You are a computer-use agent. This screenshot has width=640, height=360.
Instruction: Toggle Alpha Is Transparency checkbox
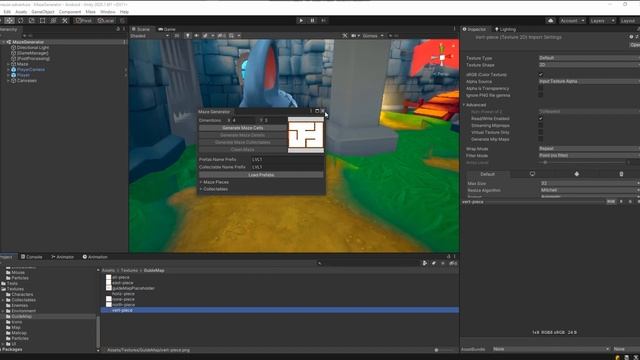[x=541, y=88]
